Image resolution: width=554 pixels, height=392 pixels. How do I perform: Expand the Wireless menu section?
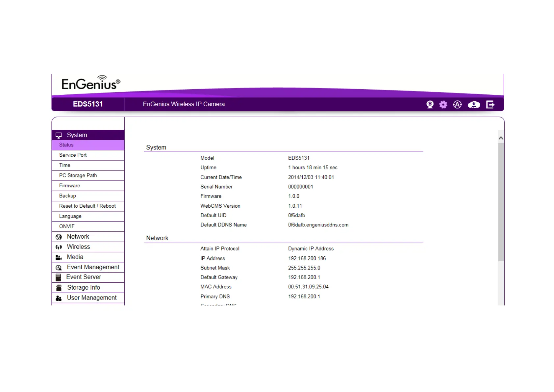(88, 247)
